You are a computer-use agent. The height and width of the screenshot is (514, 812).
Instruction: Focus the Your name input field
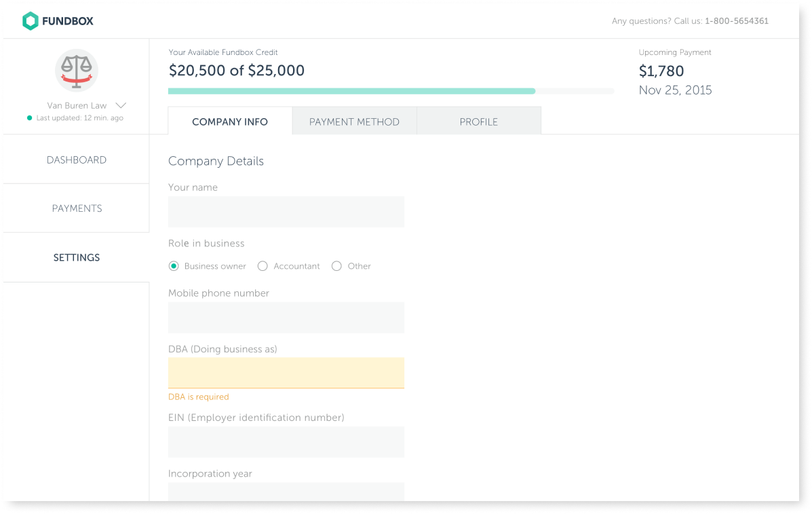tap(286, 212)
